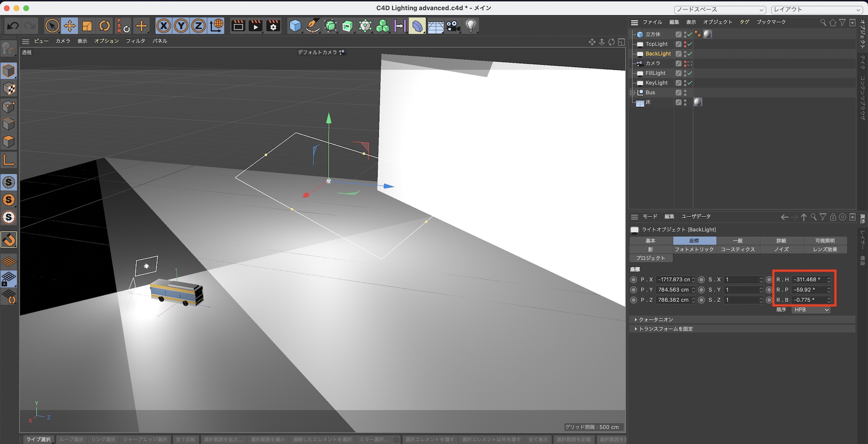Toggle the X axis lock
This screenshot has width=868, height=444.
click(164, 26)
